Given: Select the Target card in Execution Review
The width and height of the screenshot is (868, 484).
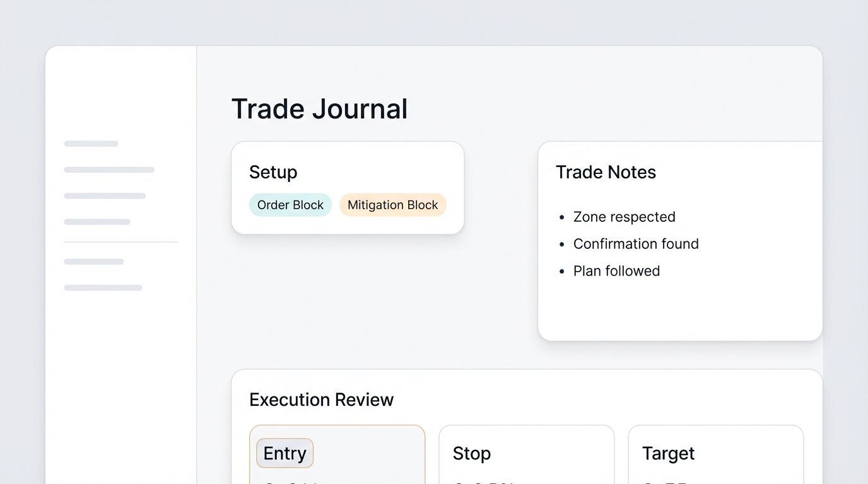Looking at the screenshot, I should pyautogui.click(x=716, y=454).
